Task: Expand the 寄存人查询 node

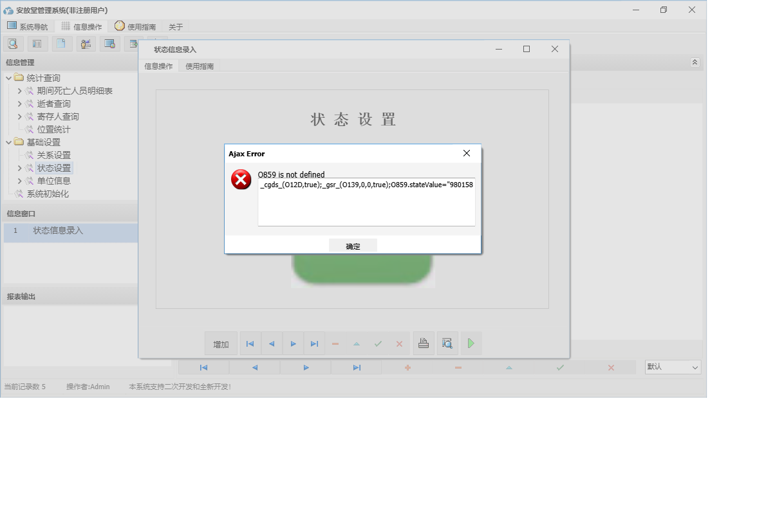Action: pos(19,116)
